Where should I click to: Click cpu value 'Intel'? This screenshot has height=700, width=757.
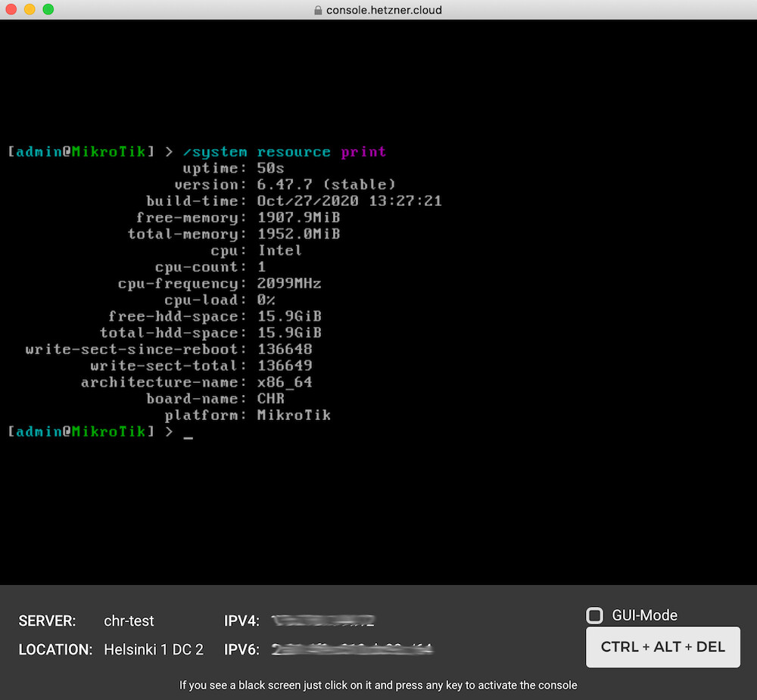(x=279, y=250)
